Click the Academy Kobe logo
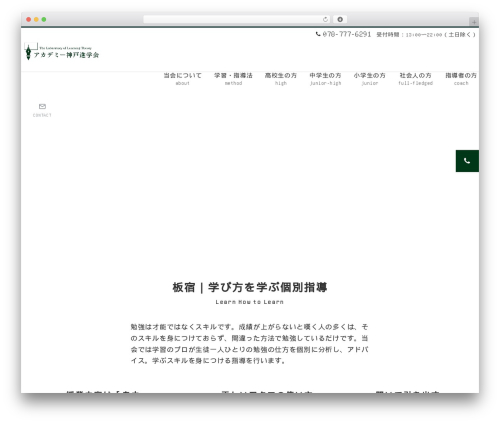The width and height of the screenshot is (500, 423). tap(62, 52)
